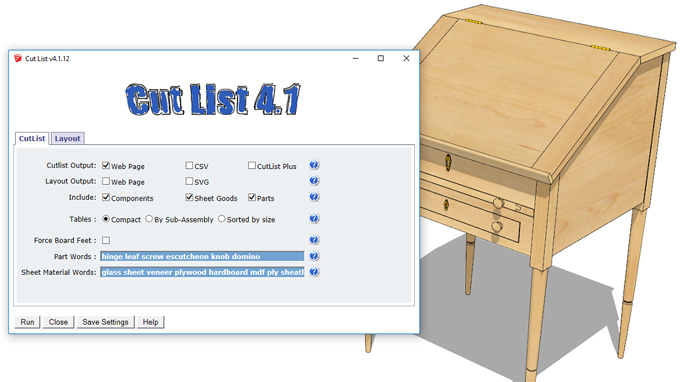
Task: Run the cut list
Action: point(27,322)
